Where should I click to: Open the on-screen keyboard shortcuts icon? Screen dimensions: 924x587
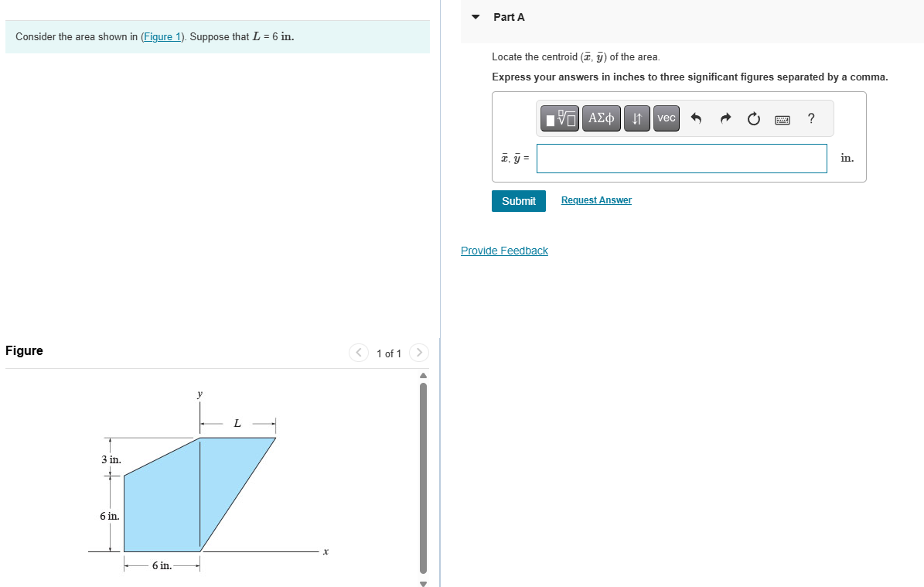[783, 118]
